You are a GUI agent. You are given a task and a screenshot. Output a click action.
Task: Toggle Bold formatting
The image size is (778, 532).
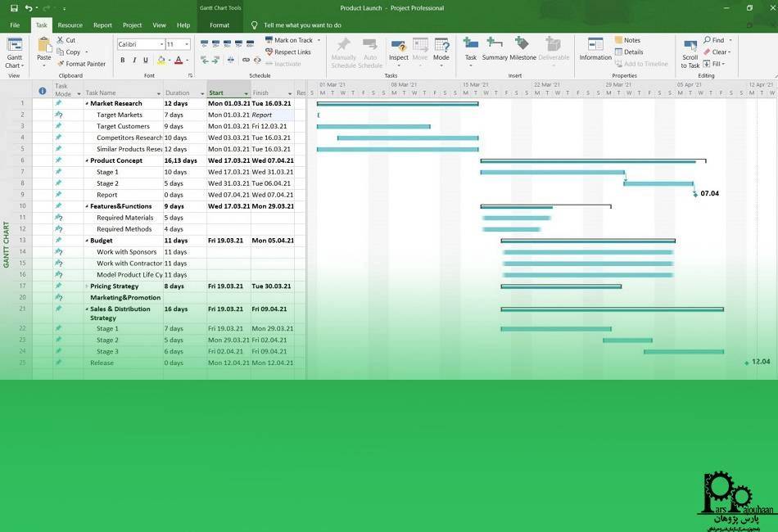(123, 60)
